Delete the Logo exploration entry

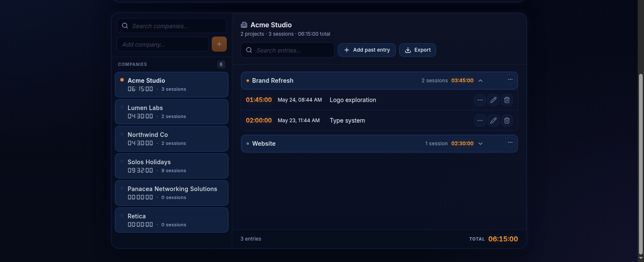[x=507, y=100]
